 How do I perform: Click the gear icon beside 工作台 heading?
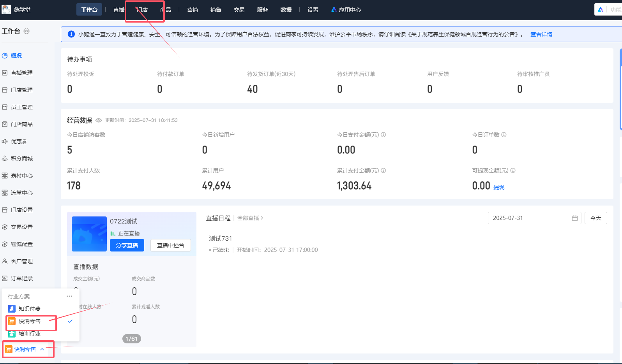27,31
